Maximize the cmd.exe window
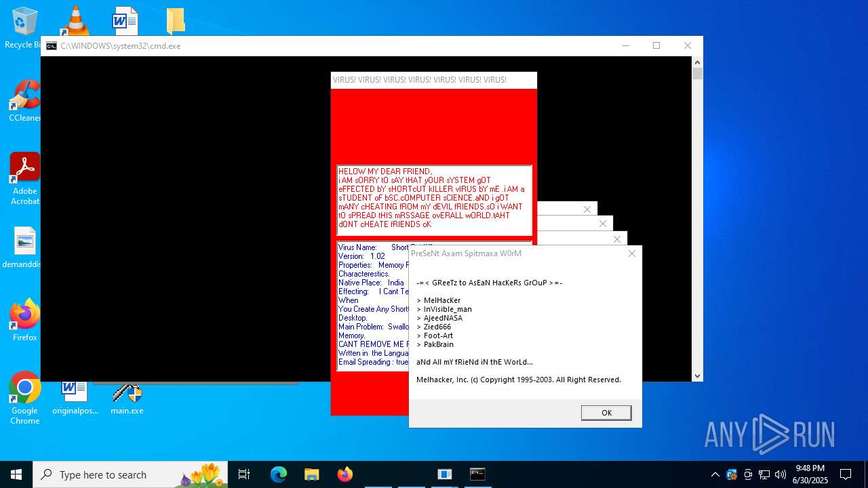 pos(656,46)
